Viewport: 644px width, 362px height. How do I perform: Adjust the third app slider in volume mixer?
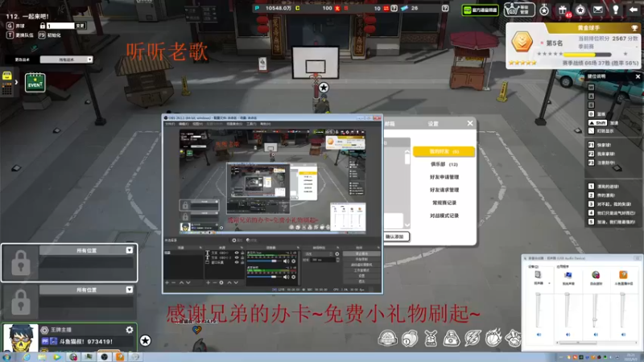(x=595, y=320)
